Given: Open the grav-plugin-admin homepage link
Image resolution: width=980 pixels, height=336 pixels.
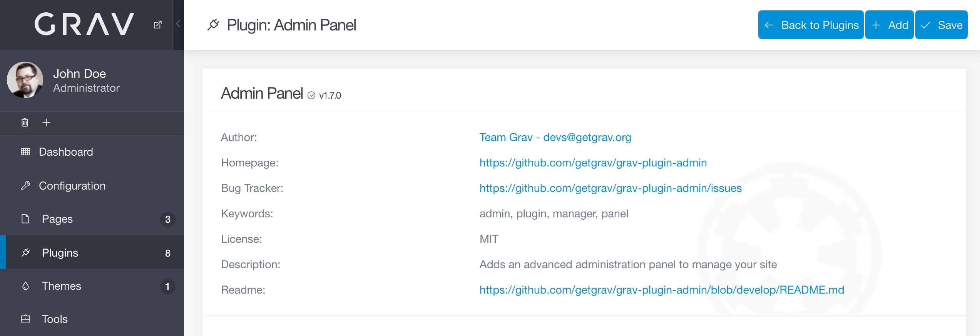Looking at the screenshot, I should (593, 163).
